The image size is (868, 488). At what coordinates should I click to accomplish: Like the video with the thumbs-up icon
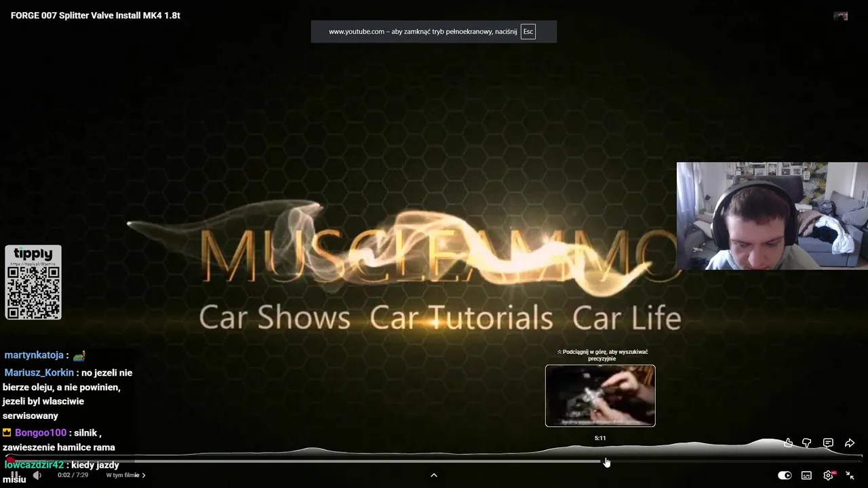click(x=788, y=443)
